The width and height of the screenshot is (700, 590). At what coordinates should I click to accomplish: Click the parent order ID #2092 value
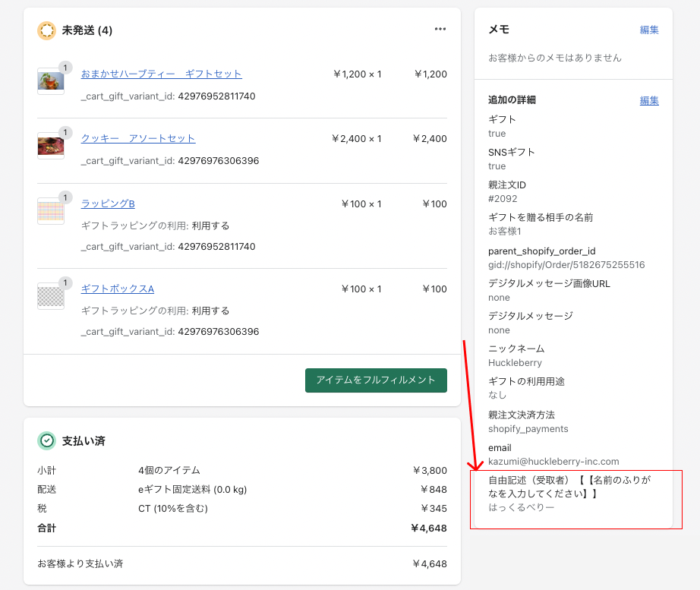503,199
